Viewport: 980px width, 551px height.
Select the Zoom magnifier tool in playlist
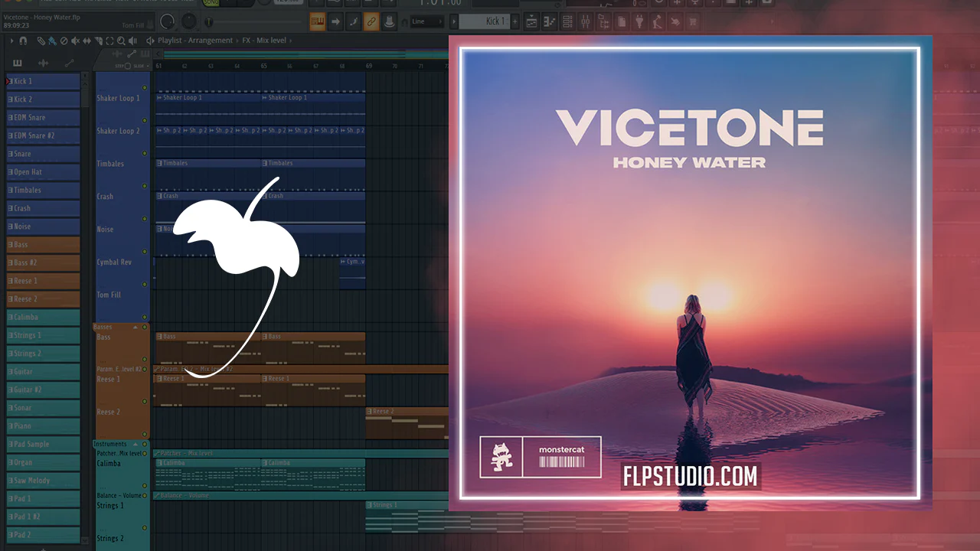pyautogui.click(x=121, y=41)
